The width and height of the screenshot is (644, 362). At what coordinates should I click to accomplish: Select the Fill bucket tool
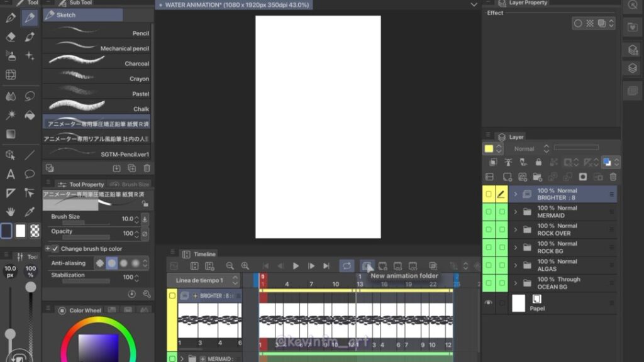pos(30,116)
